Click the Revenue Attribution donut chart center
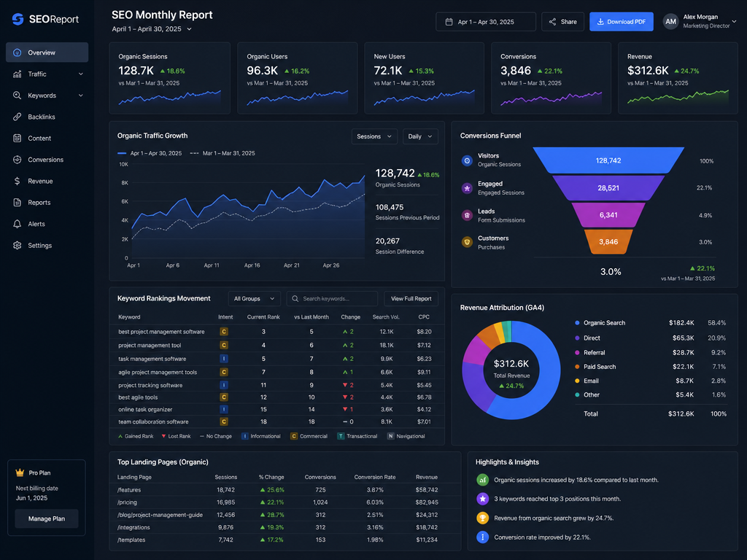Screen dimensions: 747x560 (511, 370)
